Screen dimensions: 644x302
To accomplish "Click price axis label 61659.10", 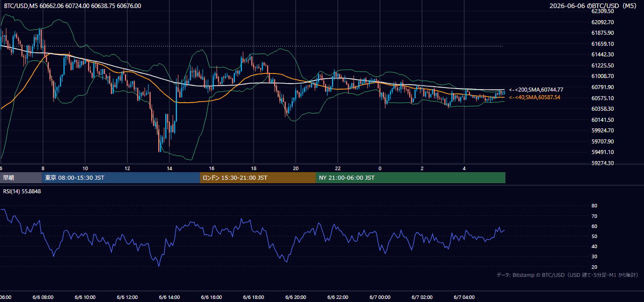I will coord(602,44).
